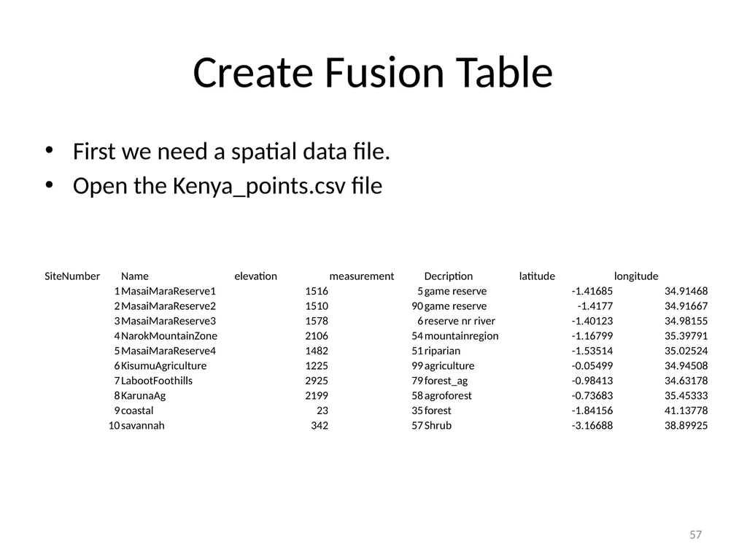747x560 pixels.
Task: Click the 'Name' column header
Action: point(135,276)
